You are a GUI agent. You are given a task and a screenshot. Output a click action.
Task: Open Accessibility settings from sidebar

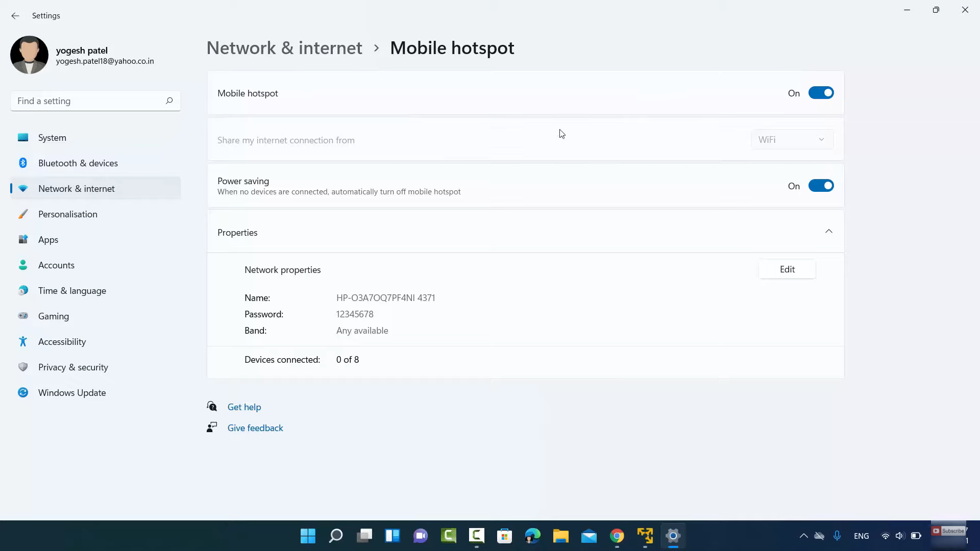[62, 342]
